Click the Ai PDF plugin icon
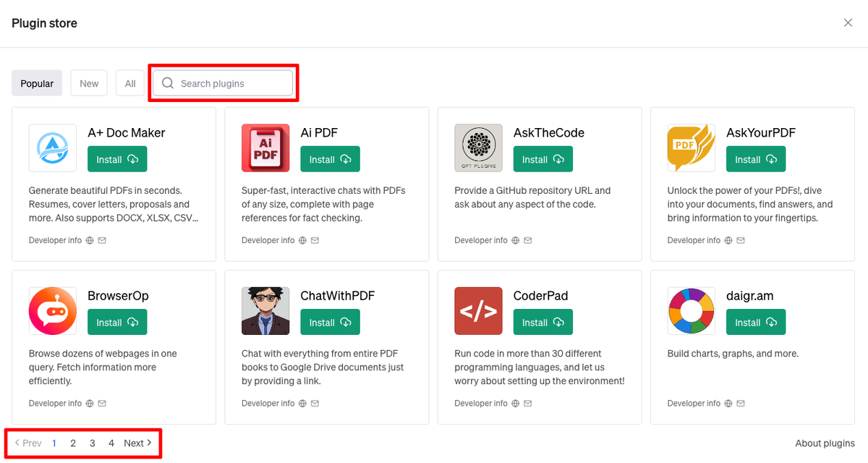Image resolution: width=868 pixels, height=463 pixels. tap(265, 148)
